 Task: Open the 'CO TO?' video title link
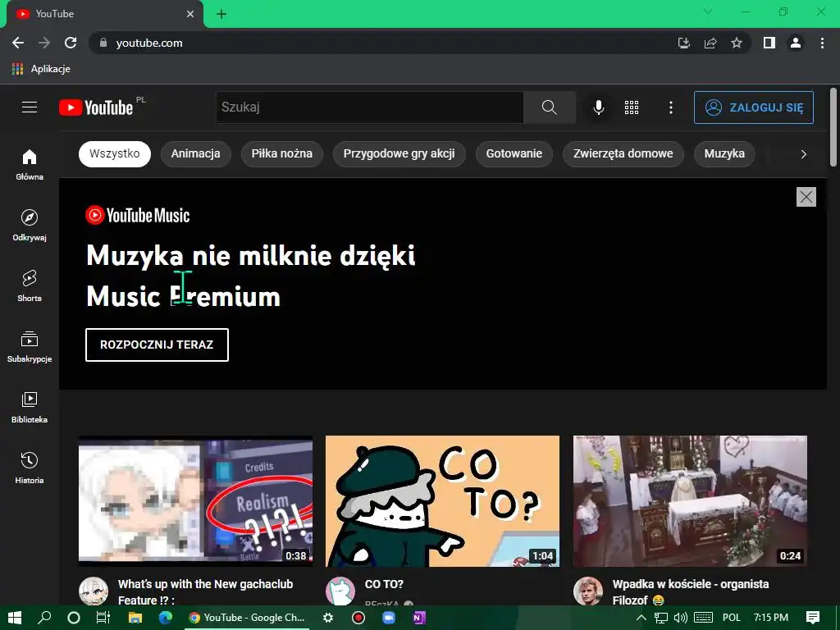point(384,584)
